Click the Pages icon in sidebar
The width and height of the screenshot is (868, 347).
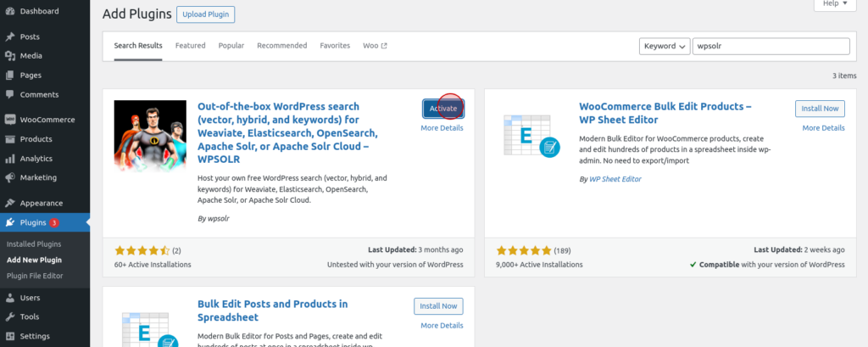click(x=10, y=76)
